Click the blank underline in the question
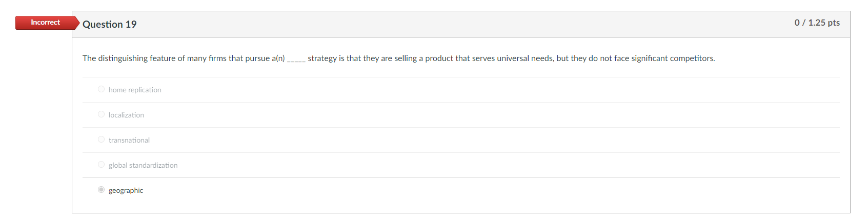 coord(296,59)
